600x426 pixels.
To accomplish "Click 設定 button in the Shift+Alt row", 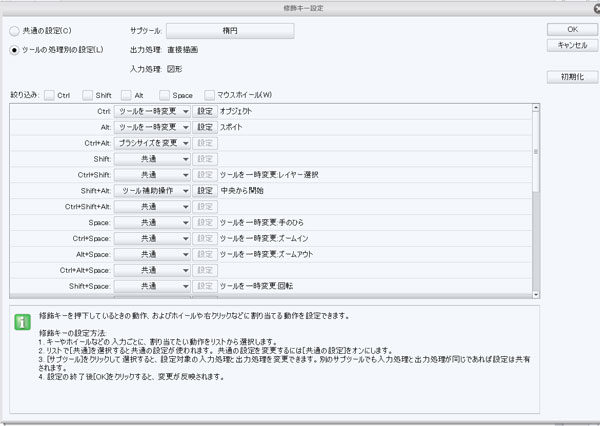I will pos(205,191).
